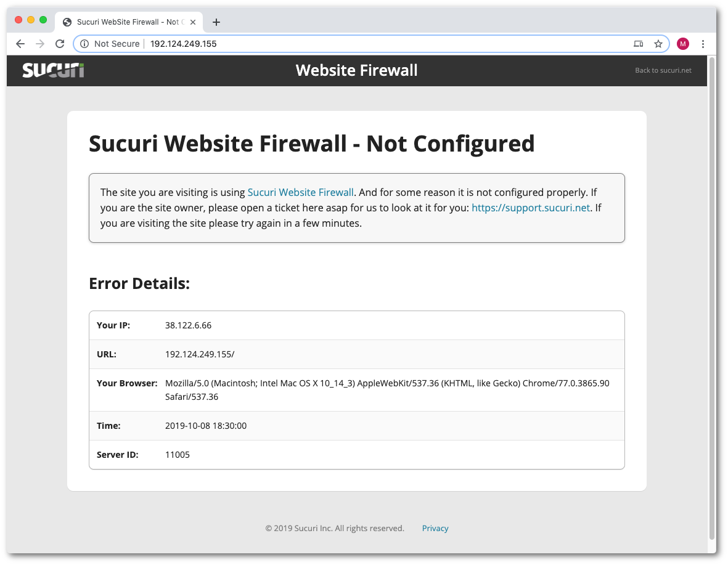This screenshot has height=565, width=728.
Task: Click the page vertical scrollbar
Action: [x=712, y=296]
